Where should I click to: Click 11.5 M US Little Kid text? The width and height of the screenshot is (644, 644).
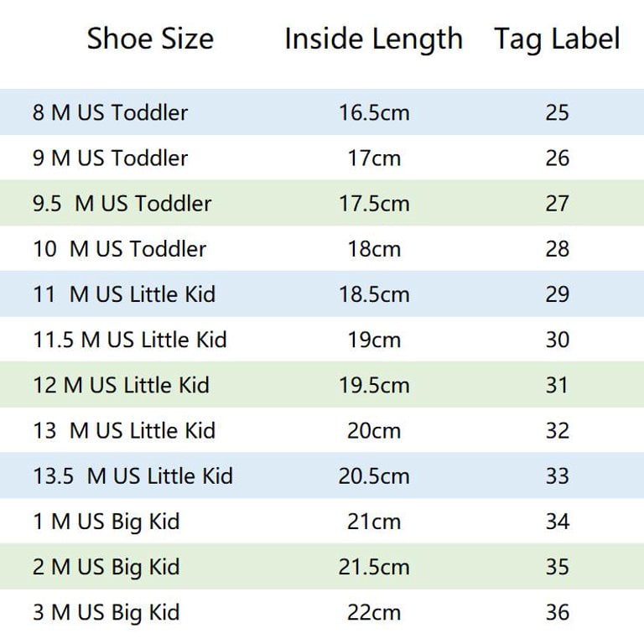pyautogui.click(x=130, y=340)
